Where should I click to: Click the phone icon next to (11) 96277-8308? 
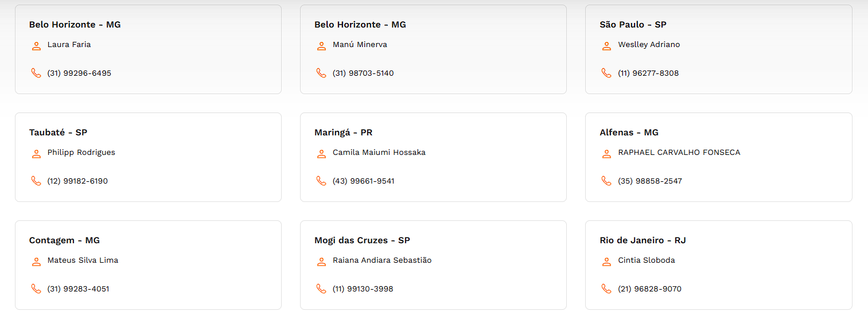(x=606, y=73)
